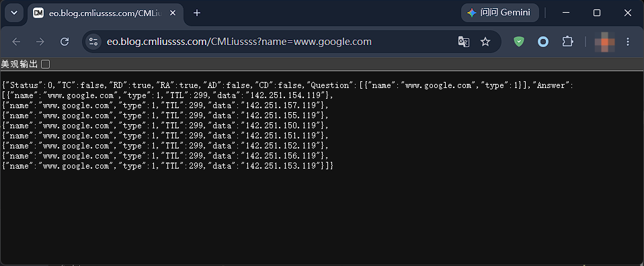This screenshot has height=266, width=644.
Task: Open the Chrome profile avatar
Action: pyautogui.click(x=604, y=42)
